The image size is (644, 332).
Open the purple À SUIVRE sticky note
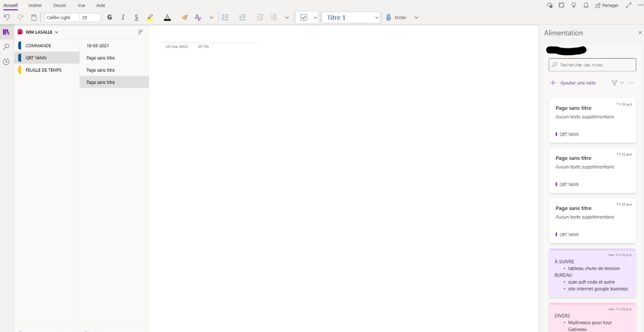pos(592,273)
